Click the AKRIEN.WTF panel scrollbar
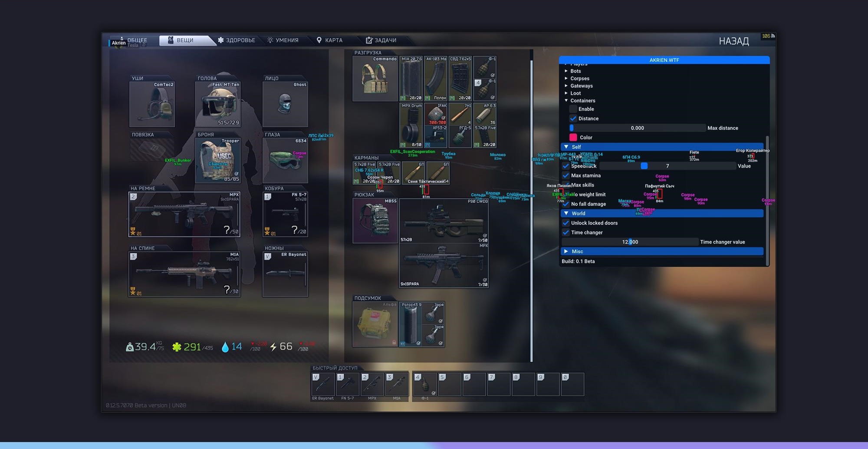Image resolution: width=868 pixels, height=449 pixels. tap(767, 200)
